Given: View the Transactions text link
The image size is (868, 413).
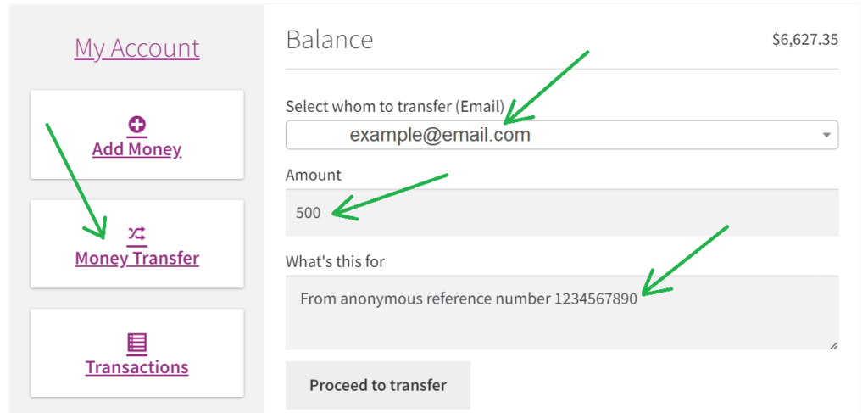Looking at the screenshot, I should pyautogui.click(x=136, y=367).
